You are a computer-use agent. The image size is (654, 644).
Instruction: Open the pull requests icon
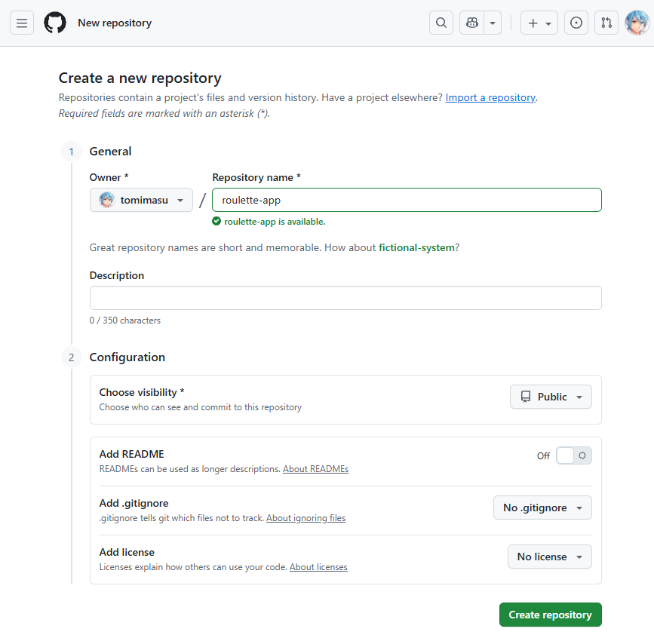606,23
